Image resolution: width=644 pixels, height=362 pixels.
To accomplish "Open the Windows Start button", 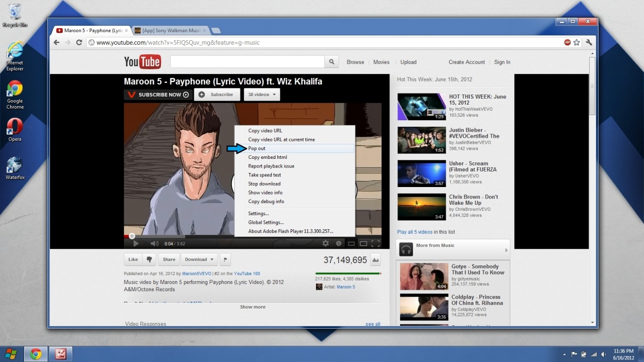I will [x=11, y=353].
